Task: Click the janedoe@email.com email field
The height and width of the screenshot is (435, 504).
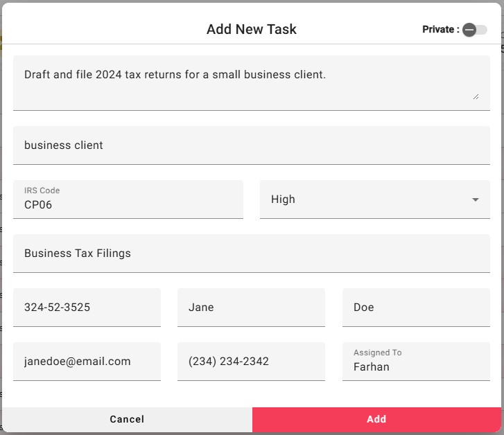Action: (87, 362)
